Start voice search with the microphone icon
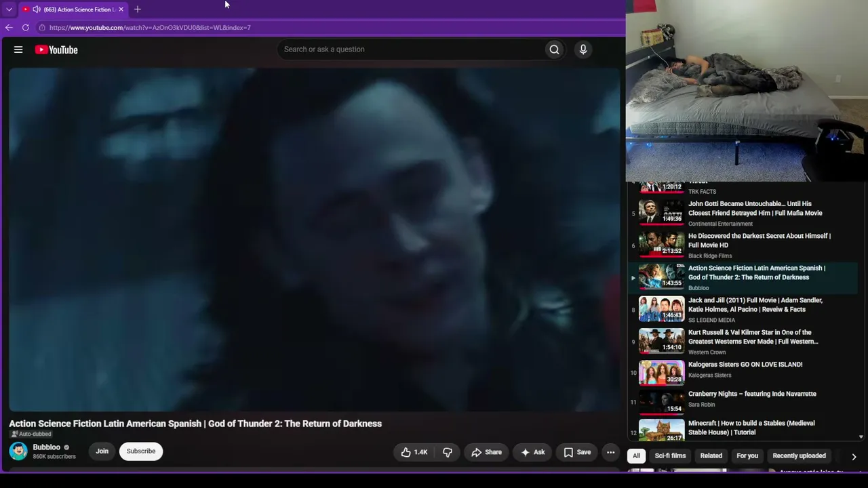 (583, 49)
